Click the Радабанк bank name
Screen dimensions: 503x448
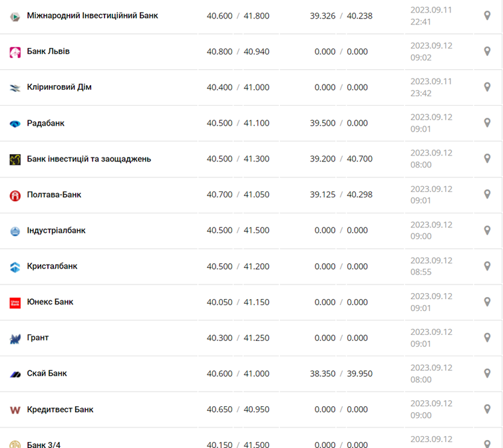[45, 123]
